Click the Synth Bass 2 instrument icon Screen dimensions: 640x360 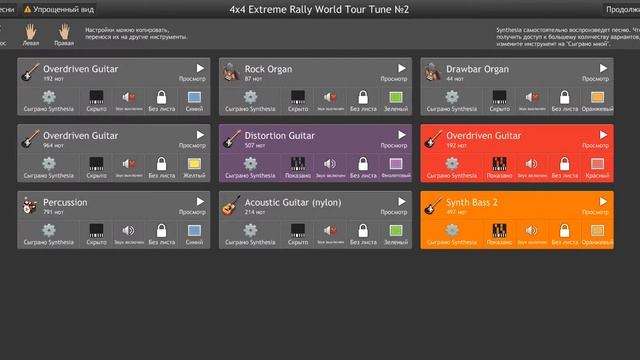click(433, 205)
